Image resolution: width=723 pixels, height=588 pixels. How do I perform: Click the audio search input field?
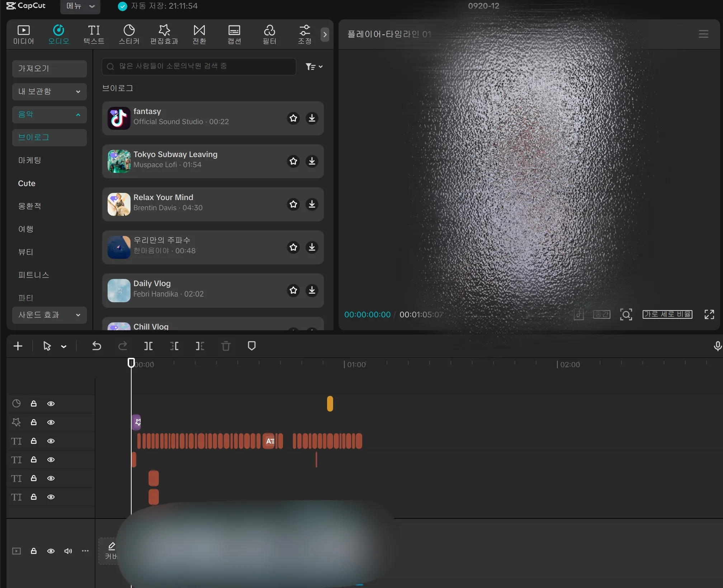199,67
